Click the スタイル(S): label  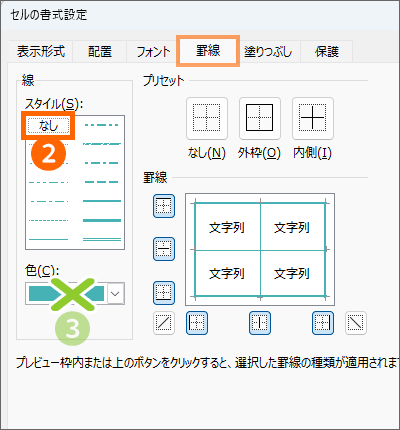[x=54, y=104]
